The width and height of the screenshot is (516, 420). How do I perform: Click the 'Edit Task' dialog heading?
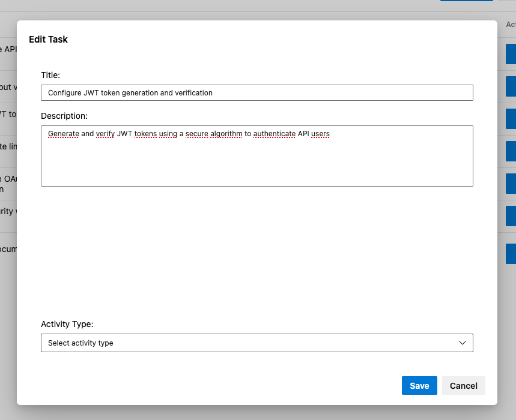pos(49,40)
